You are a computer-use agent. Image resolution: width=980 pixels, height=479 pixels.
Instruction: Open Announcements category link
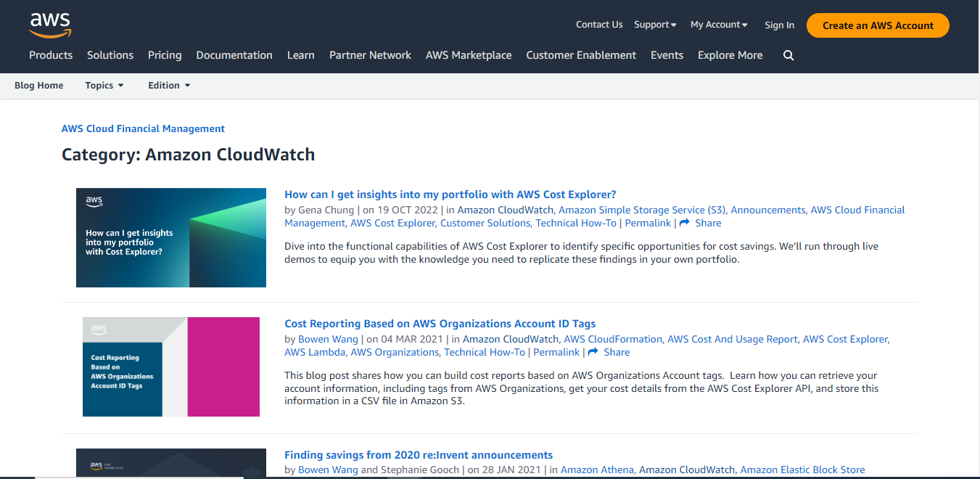coord(768,210)
